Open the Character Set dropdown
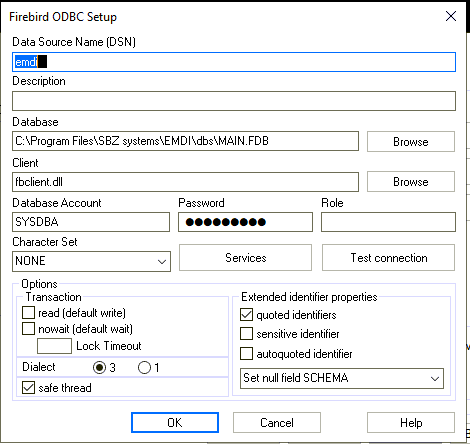 [x=91, y=261]
